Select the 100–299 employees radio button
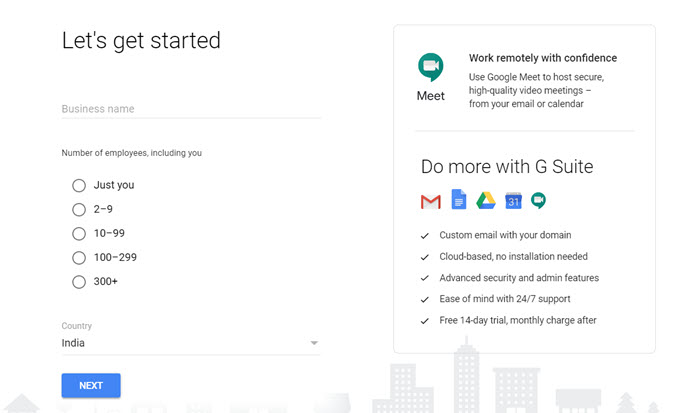 click(79, 258)
